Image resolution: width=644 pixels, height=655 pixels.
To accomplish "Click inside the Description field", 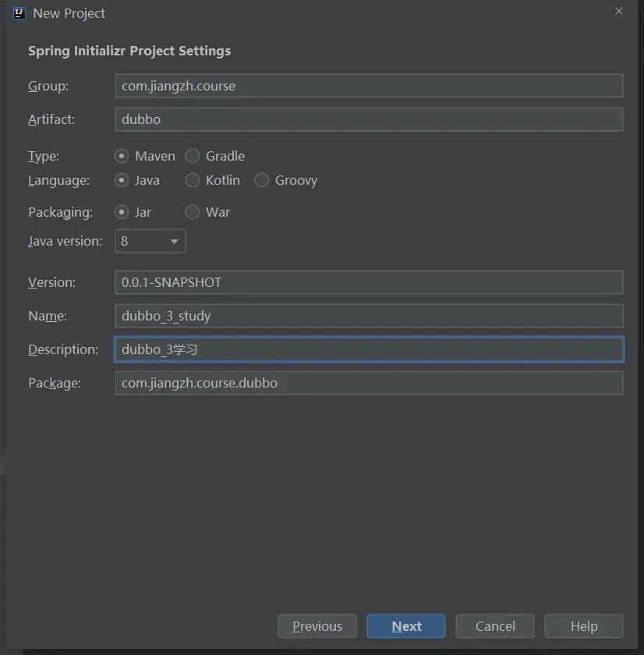I will (368, 349).
